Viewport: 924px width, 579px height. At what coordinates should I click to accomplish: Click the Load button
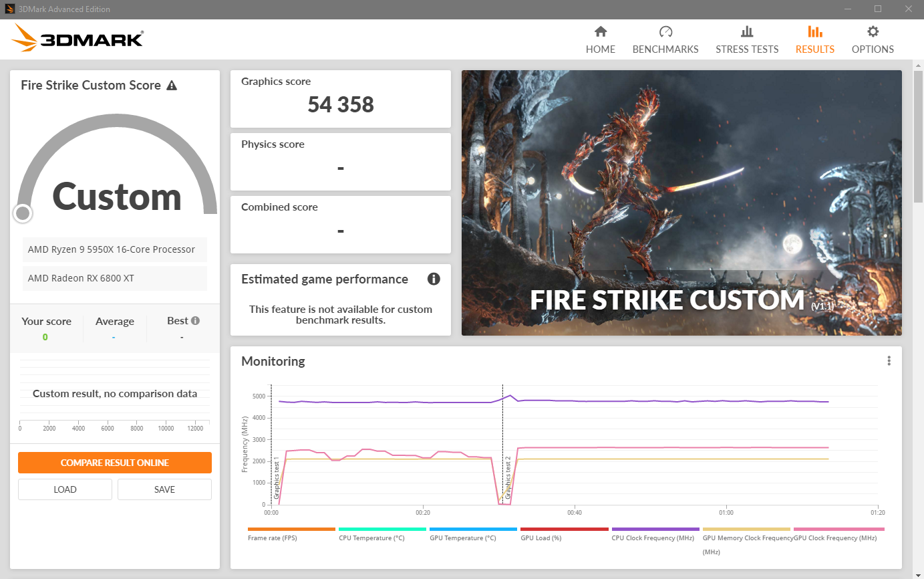[x=65, y=489]
